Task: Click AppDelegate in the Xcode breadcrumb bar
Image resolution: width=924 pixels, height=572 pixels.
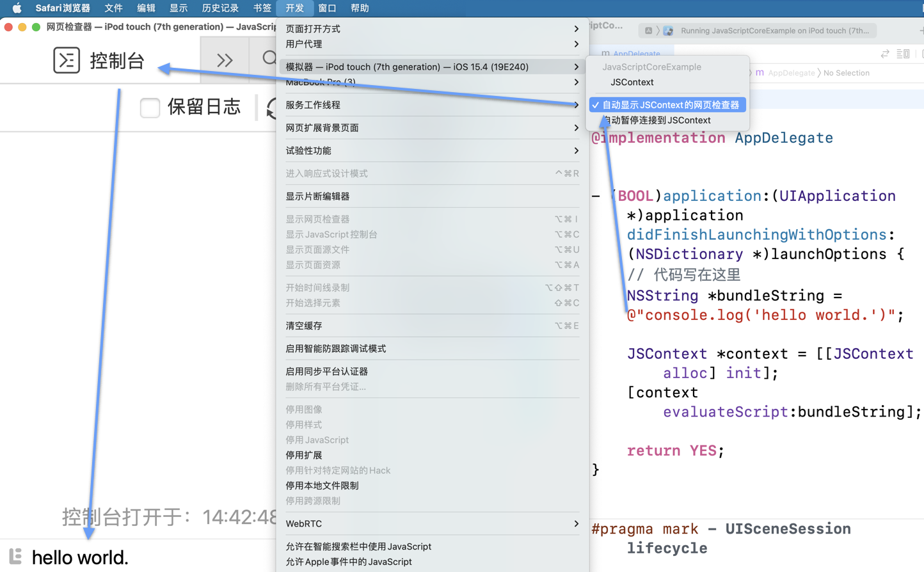Action: point(791,73)
